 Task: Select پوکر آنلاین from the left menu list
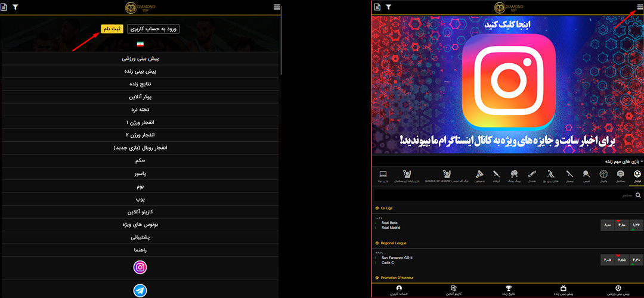(x=140, y=97)
